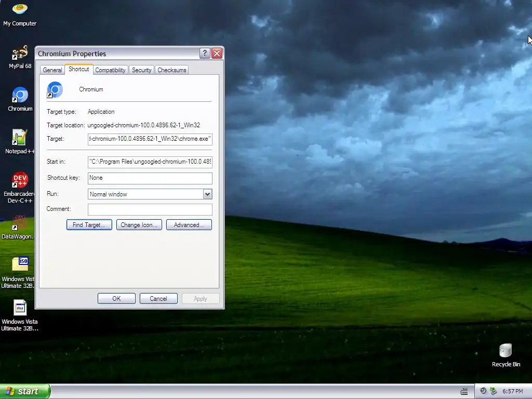Click the Change Icon button
Image resolution: width=532 pixels, height=399 pixels.
click(x=139, y=224)
